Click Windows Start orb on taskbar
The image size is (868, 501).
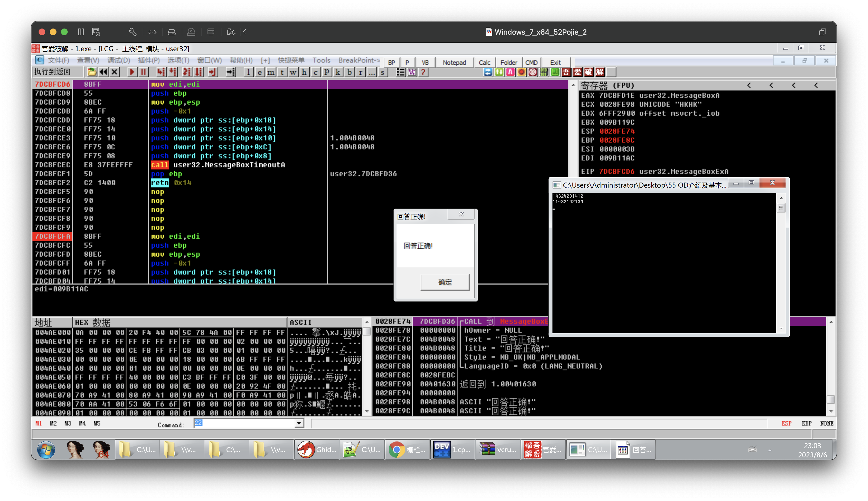coord(46,449)
